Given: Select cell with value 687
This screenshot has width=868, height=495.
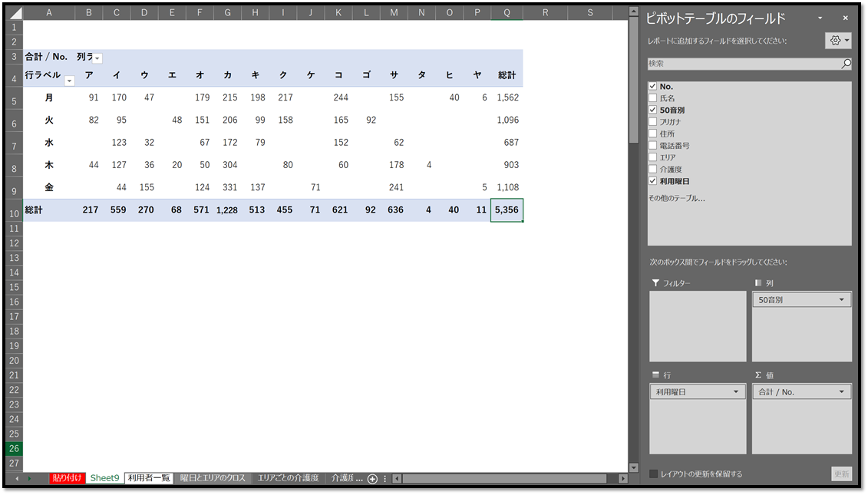Looking at the screenshot, I should (507, 143).
